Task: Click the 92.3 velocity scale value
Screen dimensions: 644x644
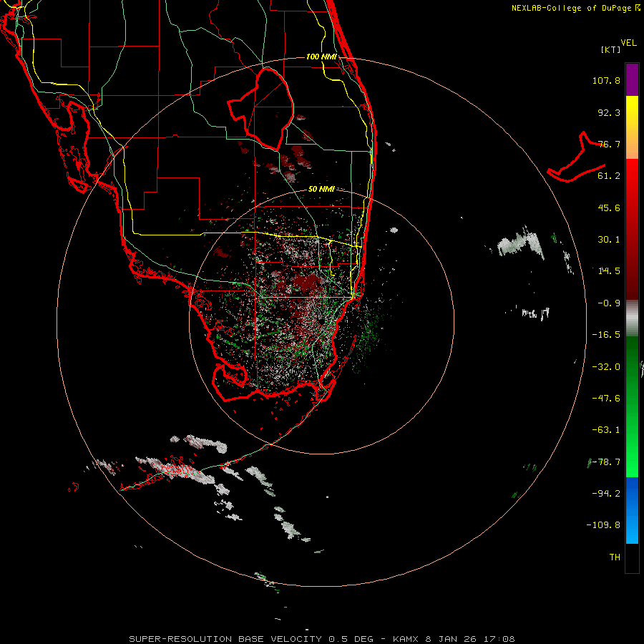Action: click(x=609, y=112)
